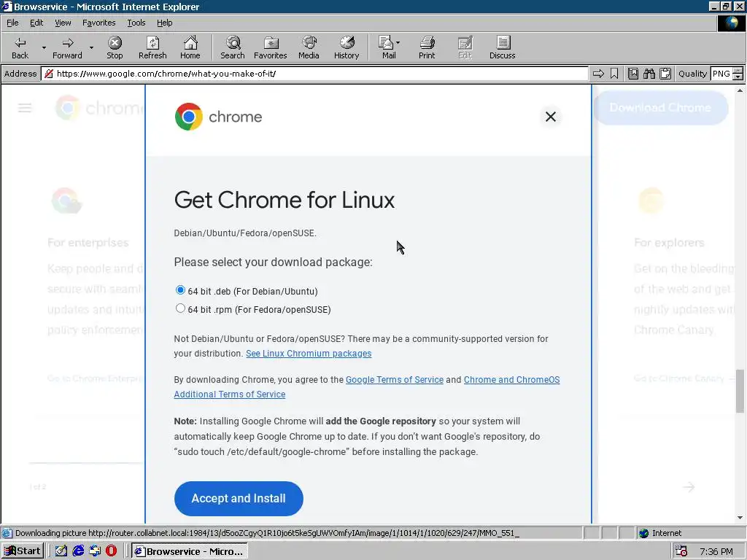Open Chrome and ChromeOS Additional Terms link
The width and height of the screenshot is (747, 560).
pyautogui.click(x=511, y=379)
